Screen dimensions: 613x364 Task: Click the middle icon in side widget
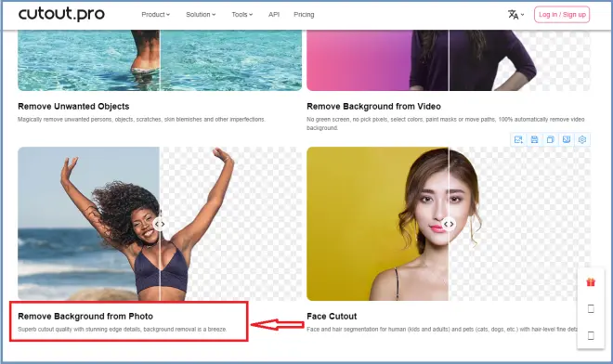point(591,309)
